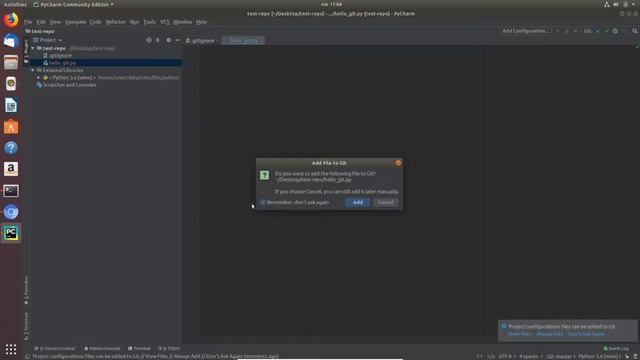Open the Navigate menu
Screen dimensions: 640x360
[x=75, y=22]
